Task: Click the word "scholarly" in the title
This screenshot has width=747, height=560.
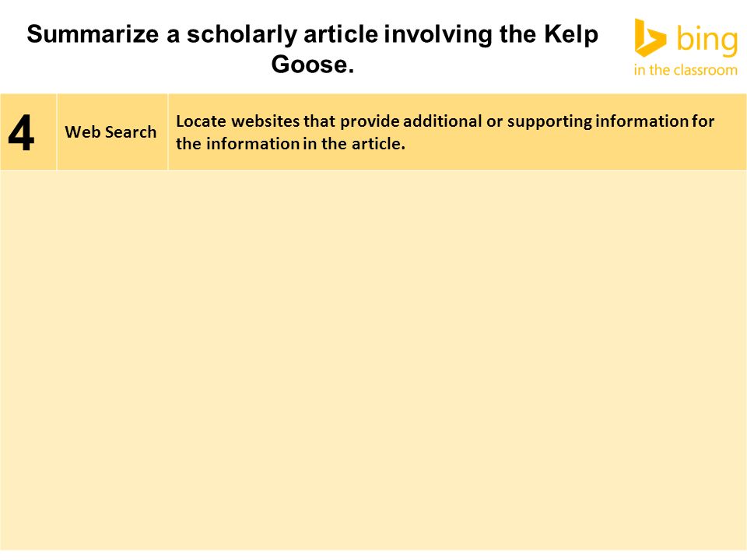Action: tap(241, 36)
